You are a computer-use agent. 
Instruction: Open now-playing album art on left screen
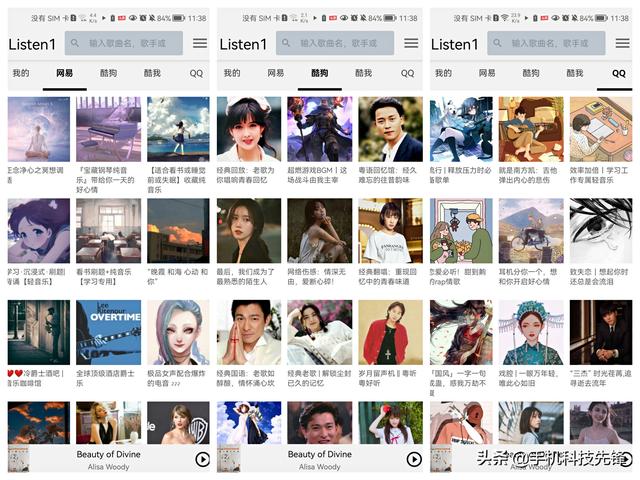tap(18, 459)
